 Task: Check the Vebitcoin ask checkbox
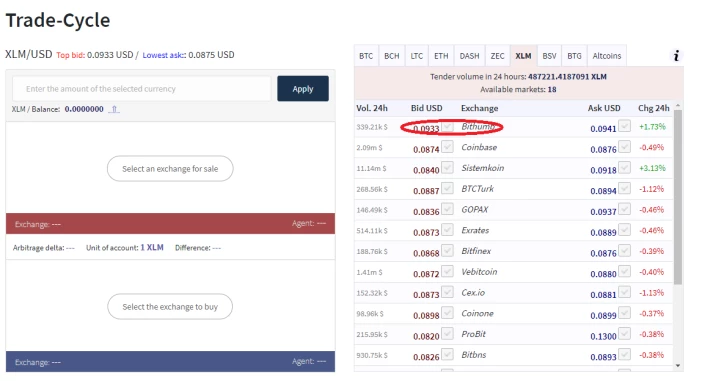pos(624,271)
